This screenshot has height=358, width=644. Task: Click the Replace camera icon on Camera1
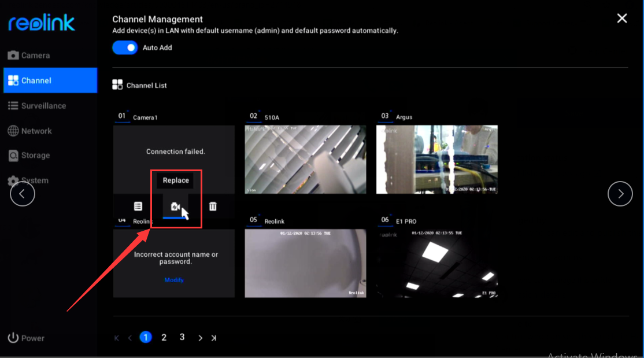(x=175, y=206)
